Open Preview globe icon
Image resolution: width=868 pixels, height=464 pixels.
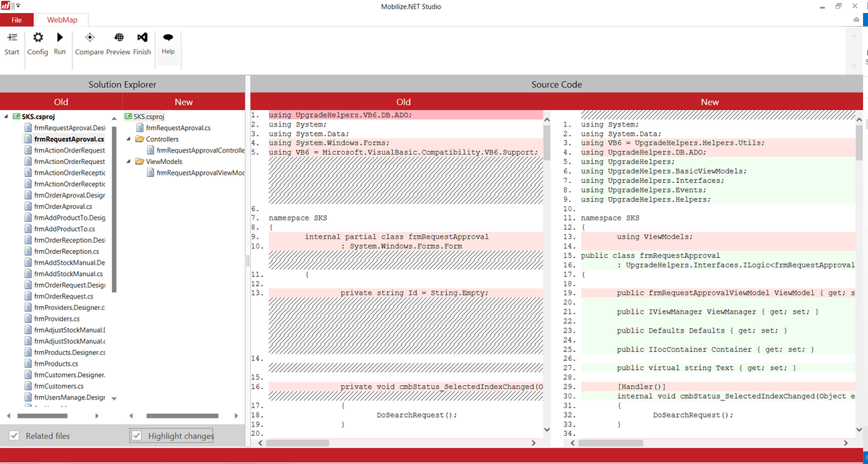pyautogui.click(x=119, y=38)
